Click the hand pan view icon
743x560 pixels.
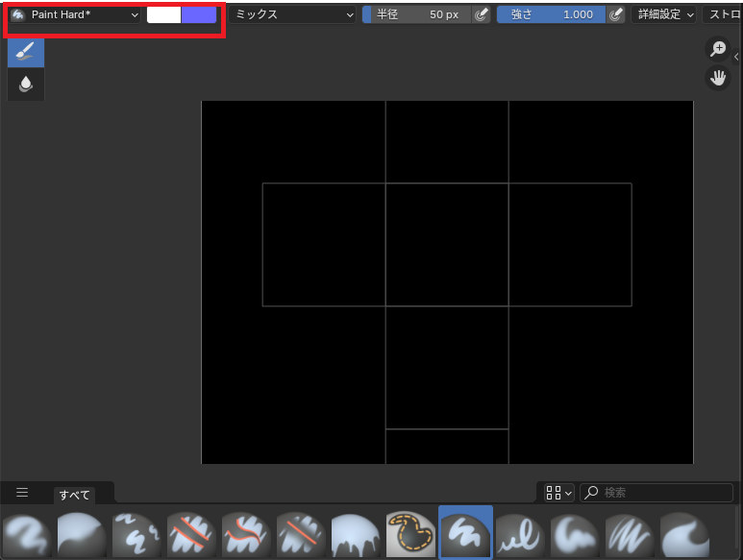pyautogui.click(x=718, y=78)
